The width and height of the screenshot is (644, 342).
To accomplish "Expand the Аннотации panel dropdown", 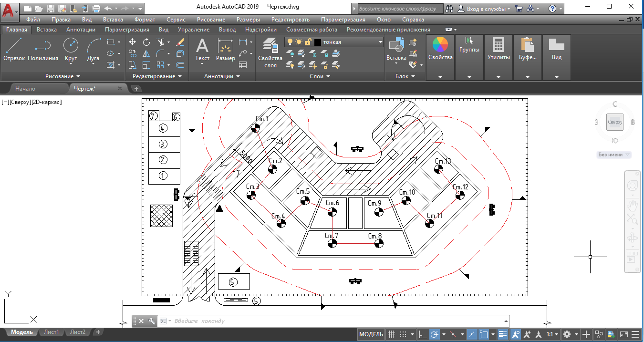I will [x=222, y=76].
